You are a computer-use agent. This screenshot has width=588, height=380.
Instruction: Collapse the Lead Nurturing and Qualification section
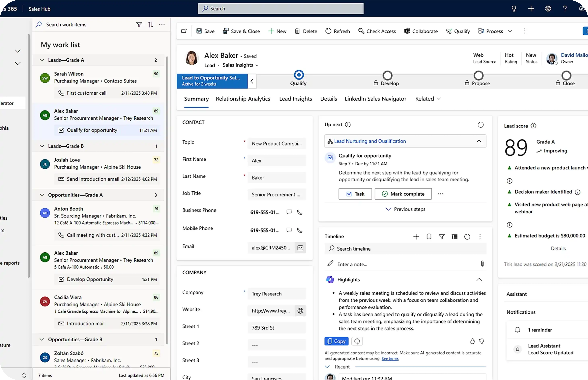[479, 141]
